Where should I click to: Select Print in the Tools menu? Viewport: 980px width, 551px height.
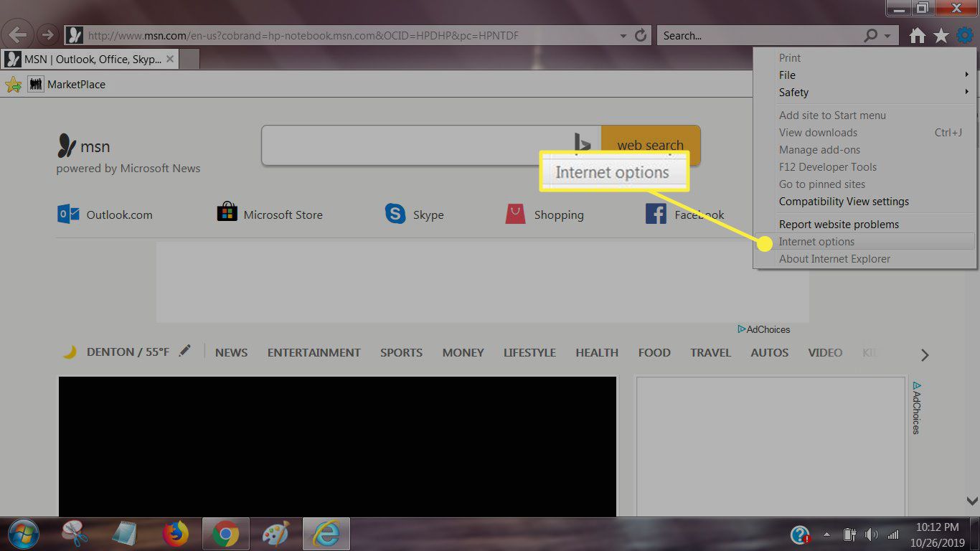pos(865,57)
